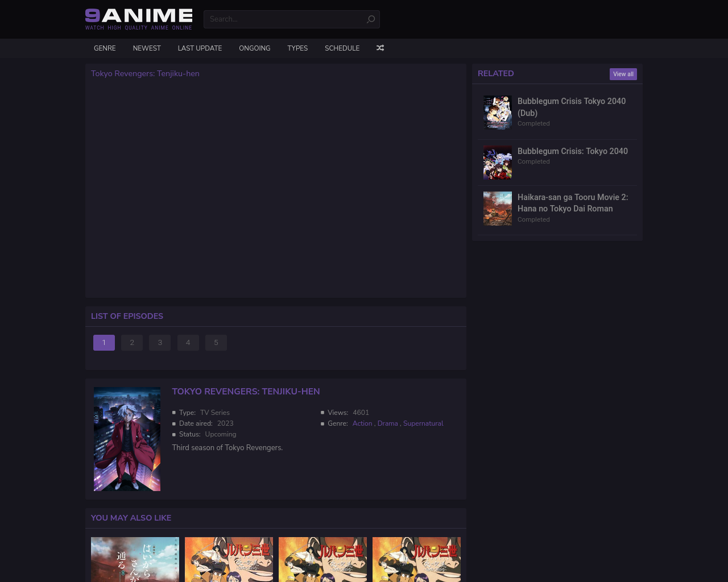Click the '4601' views value
The width and height of the screenshot is (728, 582).
click(361, 413)
